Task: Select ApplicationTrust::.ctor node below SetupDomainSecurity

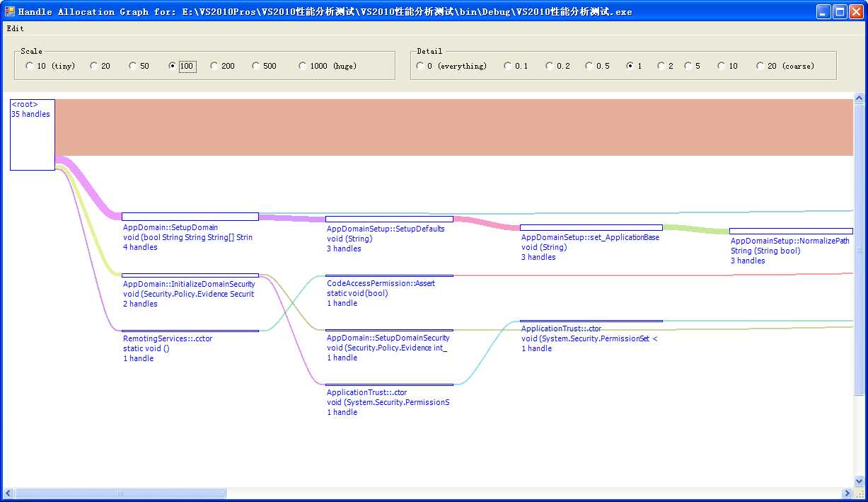Action: tap(389, 384)
